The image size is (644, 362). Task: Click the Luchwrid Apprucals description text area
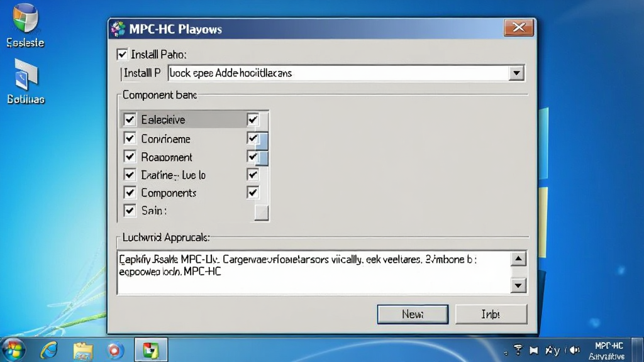(314, 273)
